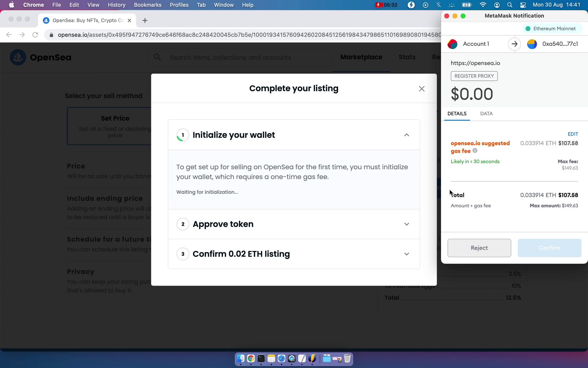Switch to the DATA tab in MetaMask
Viewport: 588px width, 368px height.
[486, 113]
